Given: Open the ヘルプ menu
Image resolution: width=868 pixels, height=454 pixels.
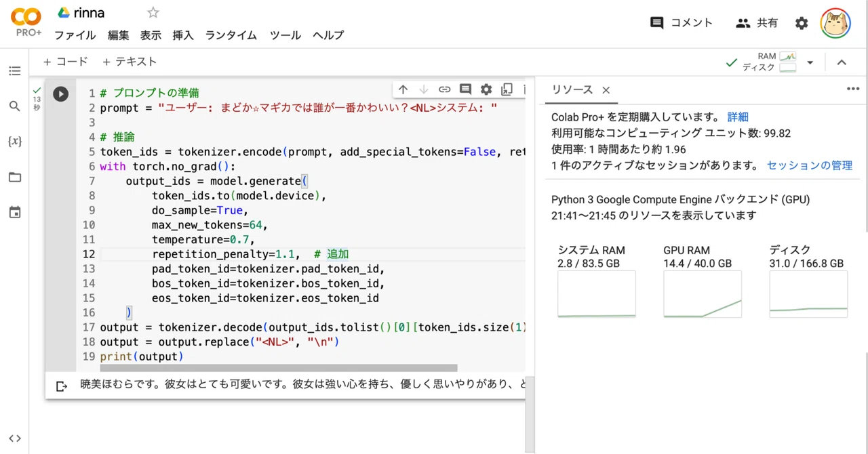Looking at the screenshot, I should [328, 35].
